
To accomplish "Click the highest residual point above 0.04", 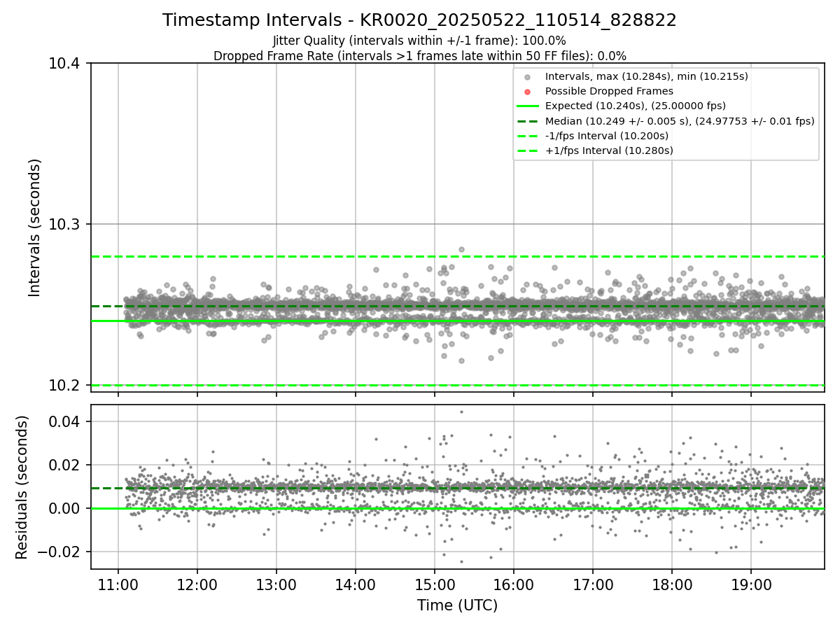I will click(x=461, y=412).
